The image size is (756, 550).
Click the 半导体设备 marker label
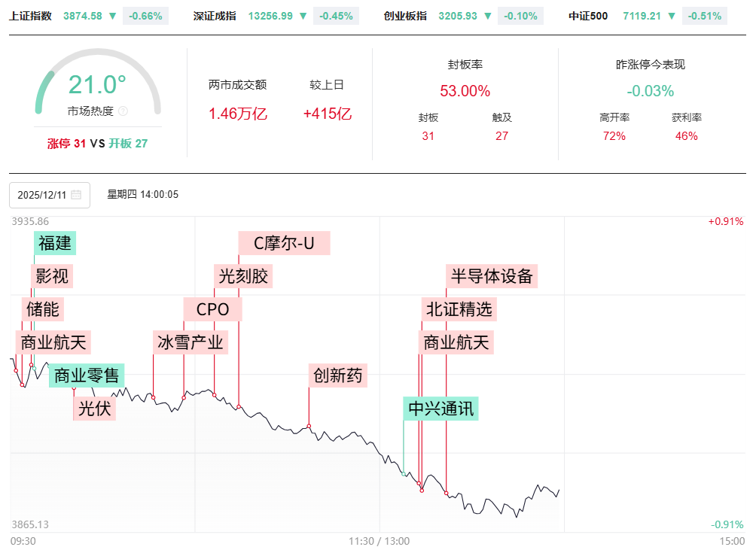[x=492, y=276]
